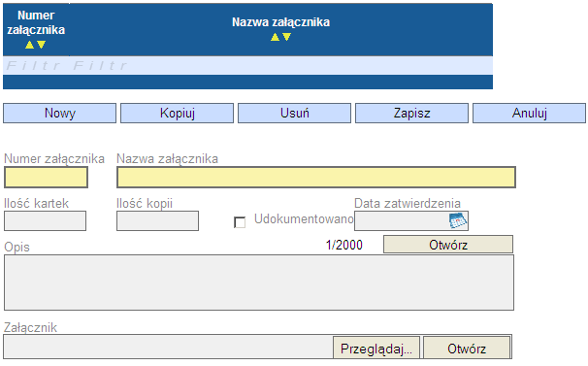
Task: Click the Kopiuj button
Action: [177, 113]
